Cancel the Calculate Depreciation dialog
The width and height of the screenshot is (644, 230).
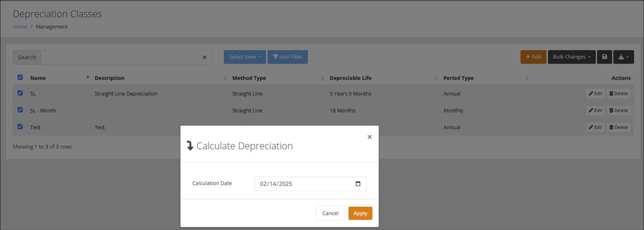tap(330, 213)
